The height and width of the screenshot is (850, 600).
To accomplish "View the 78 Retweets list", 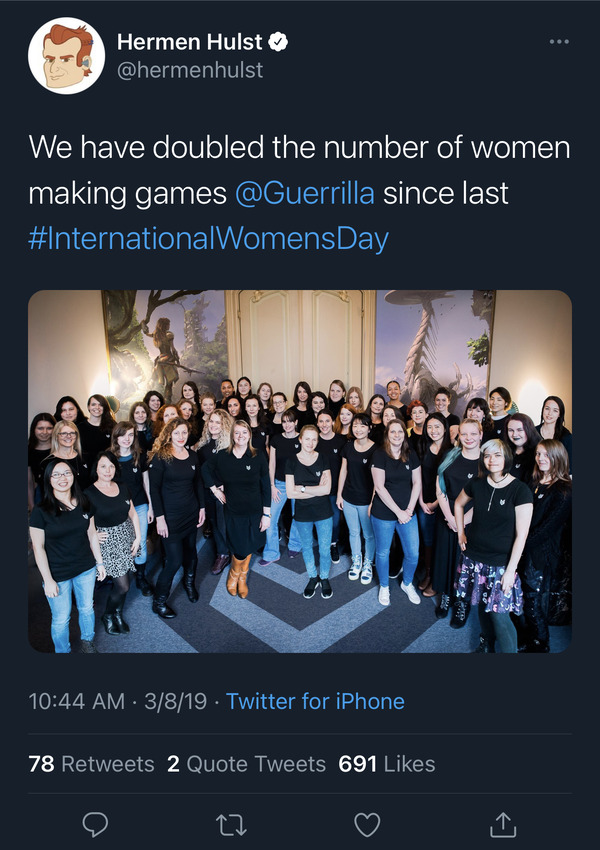I will click(x=92, y=764).
